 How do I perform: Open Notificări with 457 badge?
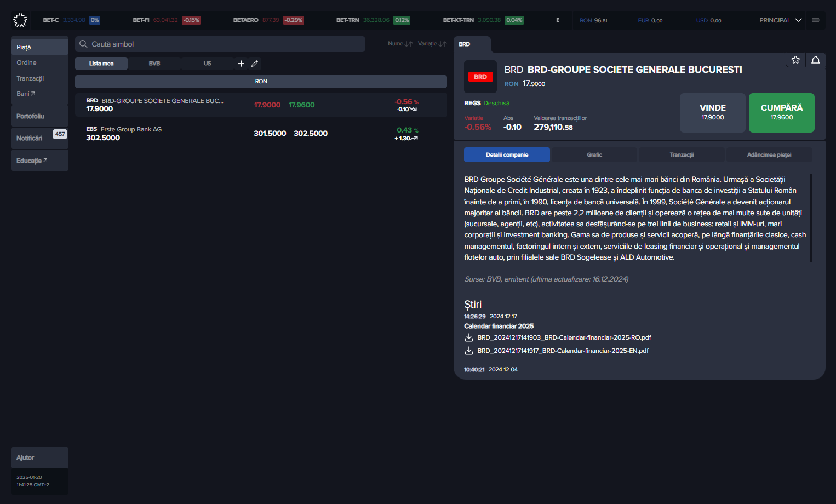point(39,138)
